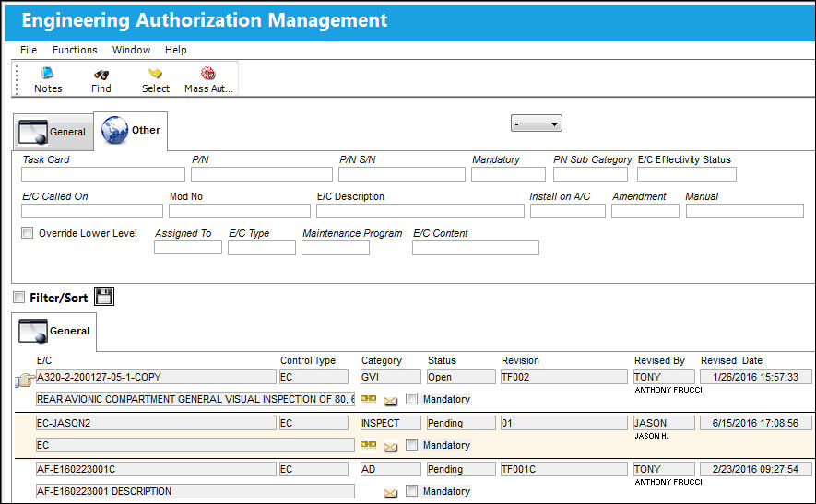Click the REAR AVIONIC COMPARTMENT description field
Screen dimensions: 816x504
(x=195, y=400)
